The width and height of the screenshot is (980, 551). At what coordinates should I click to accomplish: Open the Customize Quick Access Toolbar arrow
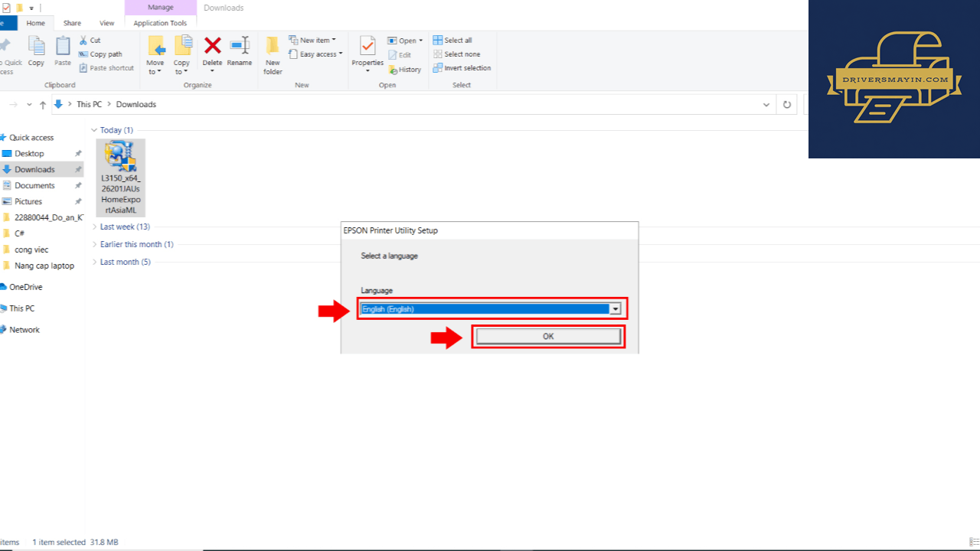click(30, 8)
